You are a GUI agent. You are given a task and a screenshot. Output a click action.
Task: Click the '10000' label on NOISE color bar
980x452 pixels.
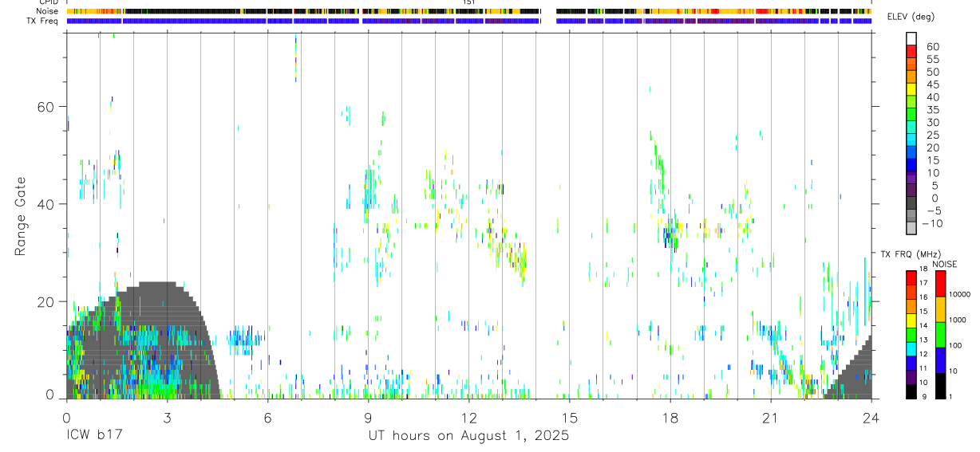coord(958,294)
